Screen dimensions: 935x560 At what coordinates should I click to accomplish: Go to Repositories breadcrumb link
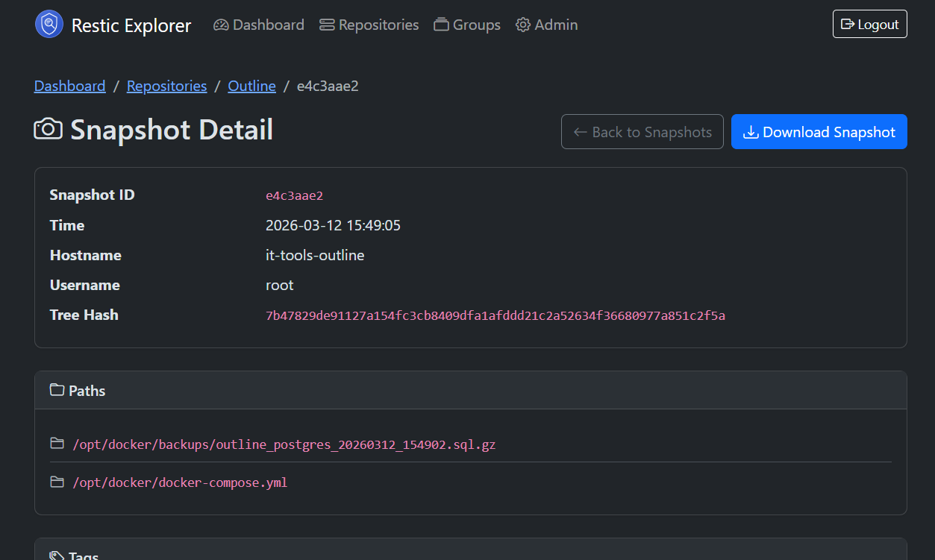coord(167,86)
